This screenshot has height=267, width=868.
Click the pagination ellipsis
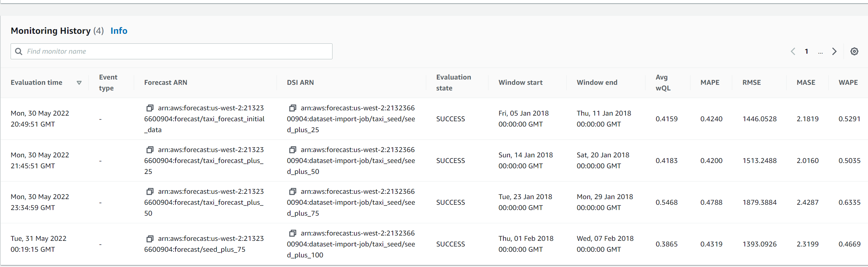tap(820, 52)
